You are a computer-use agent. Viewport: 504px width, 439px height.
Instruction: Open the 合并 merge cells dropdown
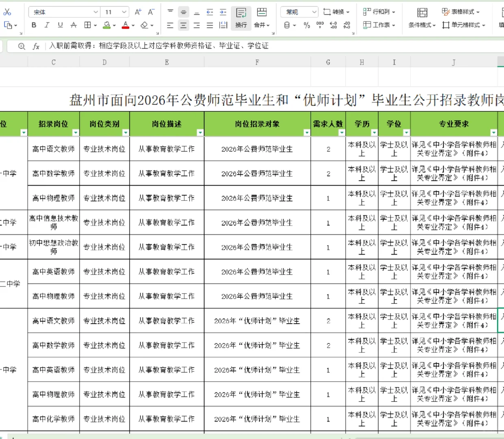pyautogui.click(x=260, y=25)
